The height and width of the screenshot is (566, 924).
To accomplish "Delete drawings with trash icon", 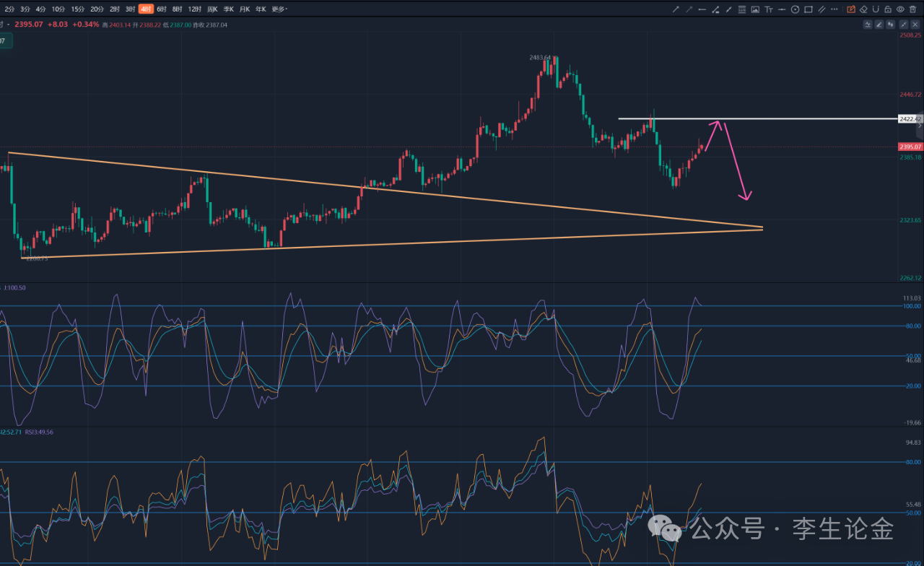I will tap(912, 9).
